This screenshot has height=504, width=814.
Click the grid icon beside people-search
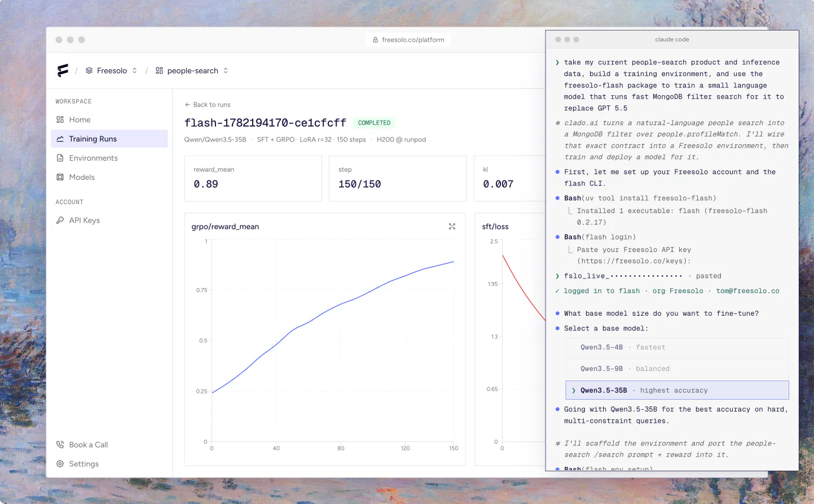click(x=159, y=70)
